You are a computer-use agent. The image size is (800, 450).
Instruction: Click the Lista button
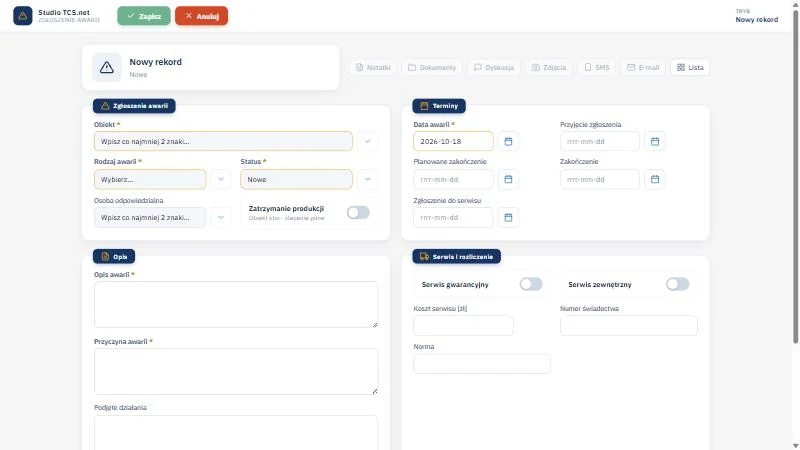(x=690, y=67)
